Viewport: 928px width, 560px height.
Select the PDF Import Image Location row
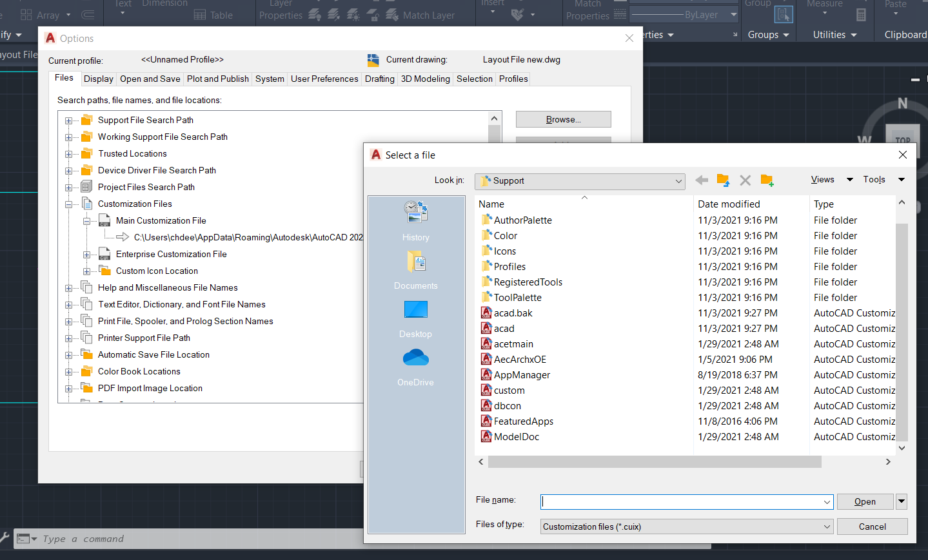[150, 389]
